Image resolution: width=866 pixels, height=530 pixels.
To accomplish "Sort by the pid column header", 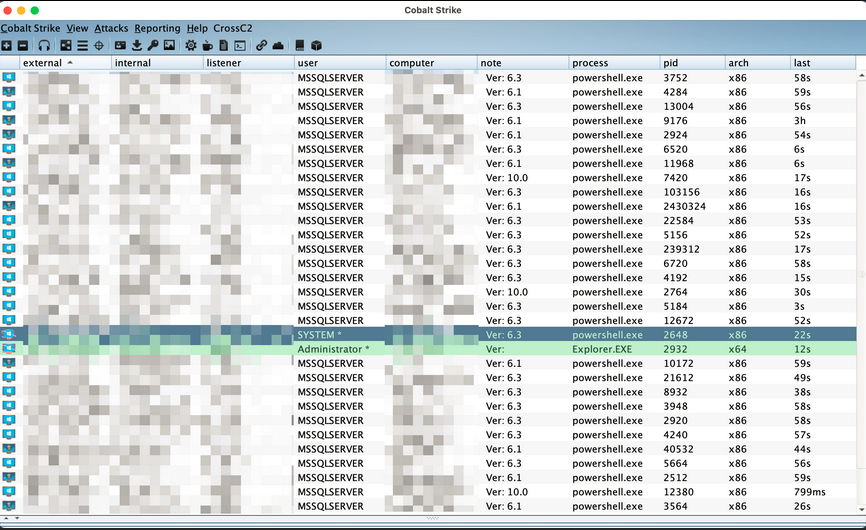I will click(x=693, y=63).
